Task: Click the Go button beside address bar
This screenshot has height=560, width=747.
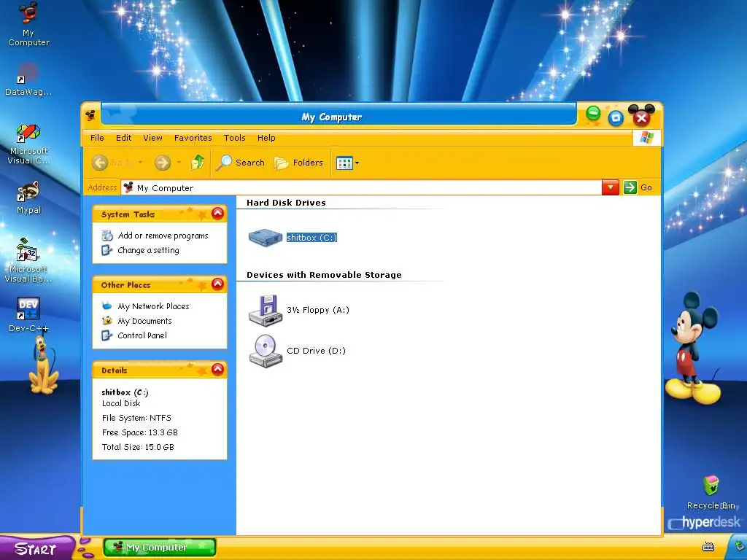Action: point(638,187)
